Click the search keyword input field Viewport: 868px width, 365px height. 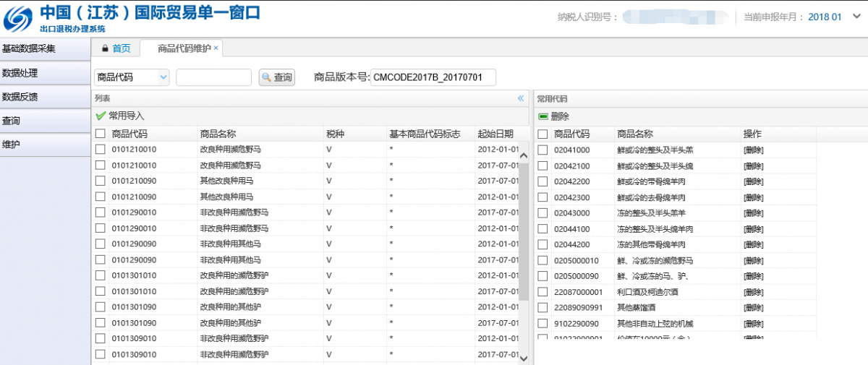coord(213,77)
